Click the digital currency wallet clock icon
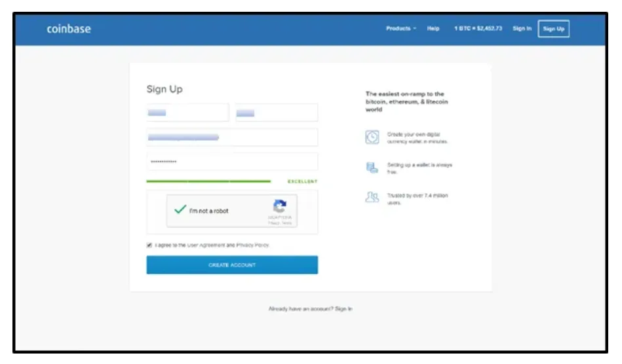This screenshot has width=622, height=364. [x=372, y=137]
